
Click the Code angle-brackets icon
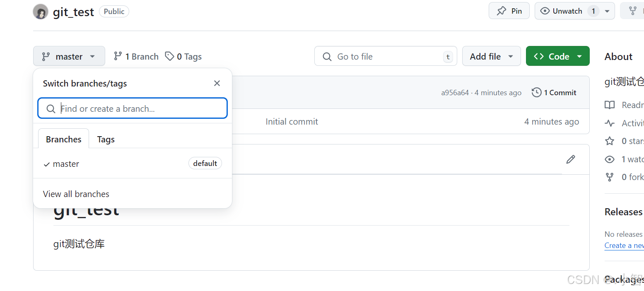(x=539, y=56)
